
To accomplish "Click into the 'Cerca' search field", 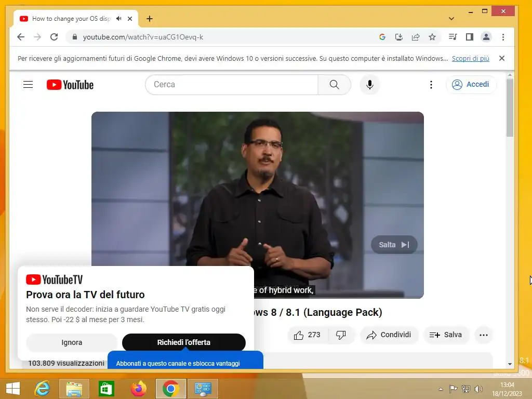I will pyautogui.click(x=232, y=85).
